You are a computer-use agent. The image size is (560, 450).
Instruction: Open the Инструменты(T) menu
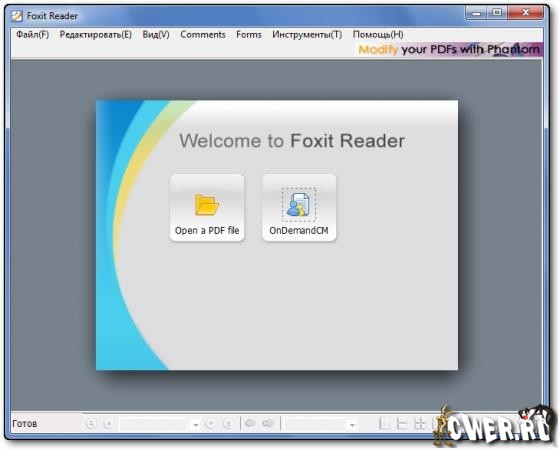pyautogui.click(x=307, y=35)
